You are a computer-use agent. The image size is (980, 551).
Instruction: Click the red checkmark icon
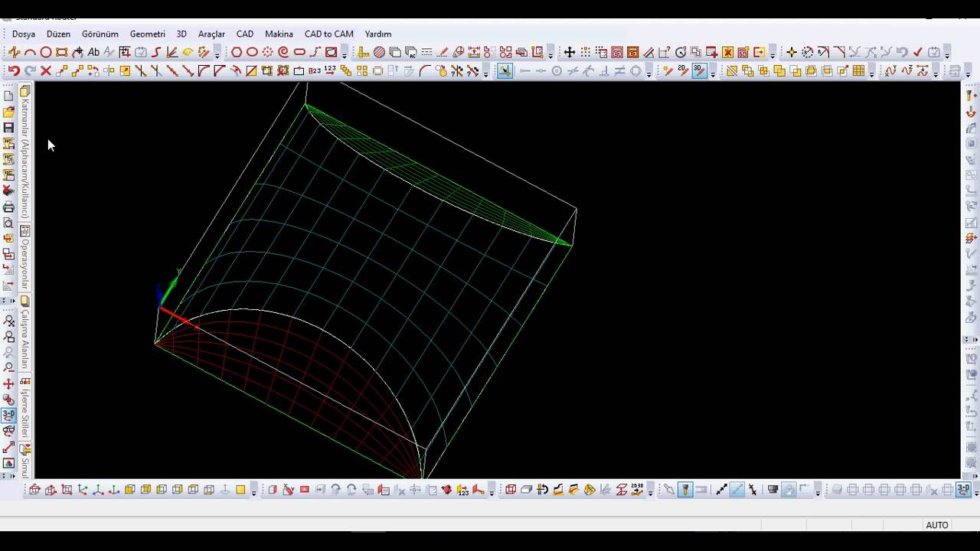917,52
